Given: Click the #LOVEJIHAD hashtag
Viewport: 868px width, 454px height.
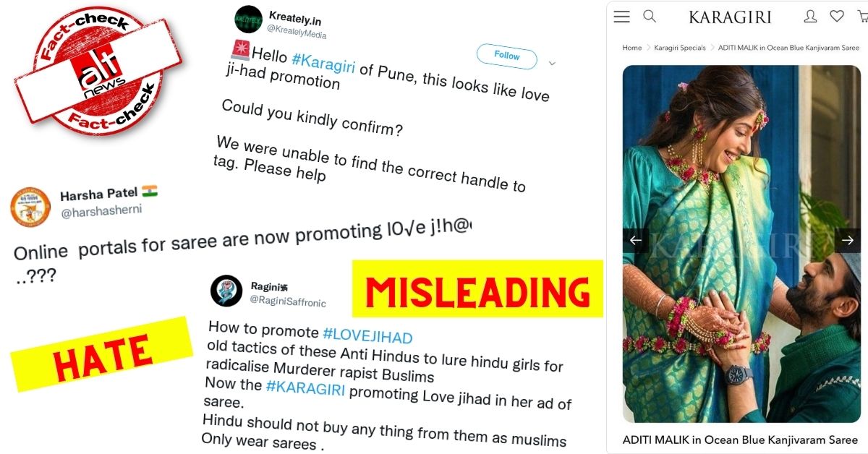Looking at the screenshot, I should pos(367,336).
